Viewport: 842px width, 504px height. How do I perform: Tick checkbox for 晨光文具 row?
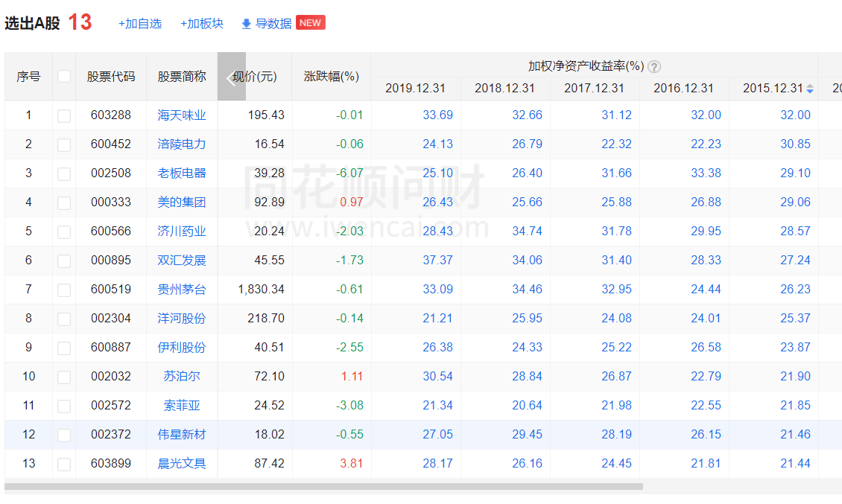(64, 464)
